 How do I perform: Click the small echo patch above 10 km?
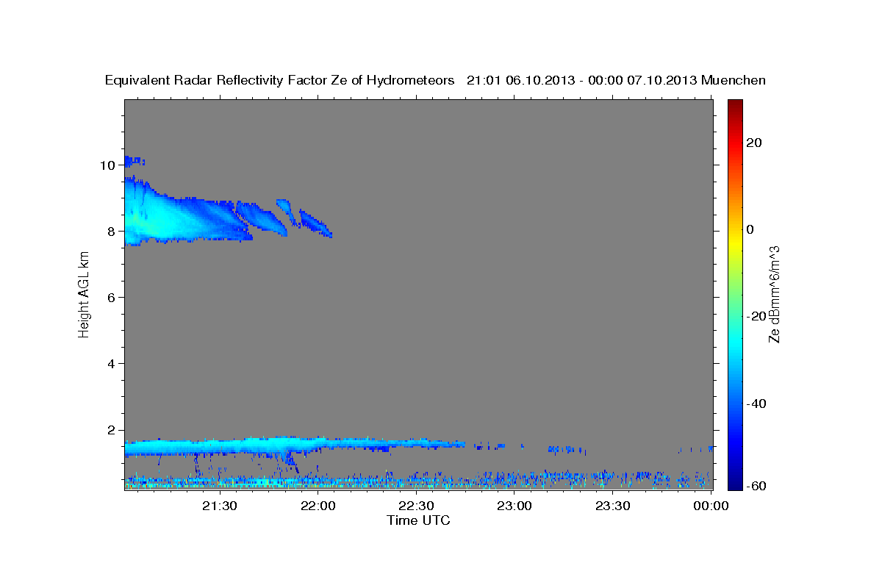pyautogui.click(x=133, y=160)
